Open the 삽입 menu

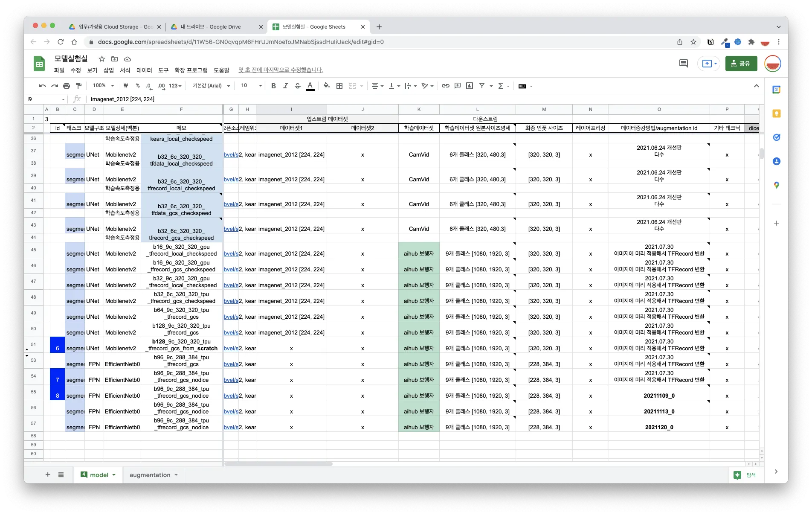pyautogui.click(x=109, y=70)
